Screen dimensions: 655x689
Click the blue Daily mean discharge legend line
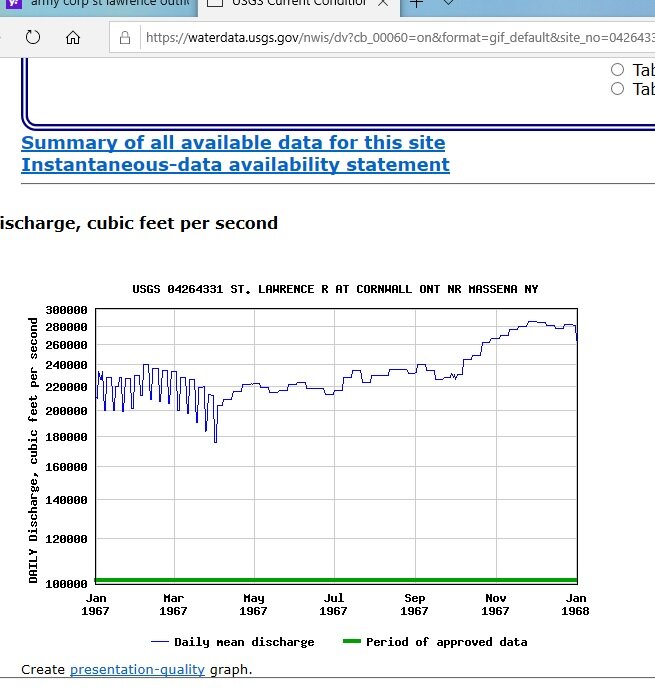(159, 642)
